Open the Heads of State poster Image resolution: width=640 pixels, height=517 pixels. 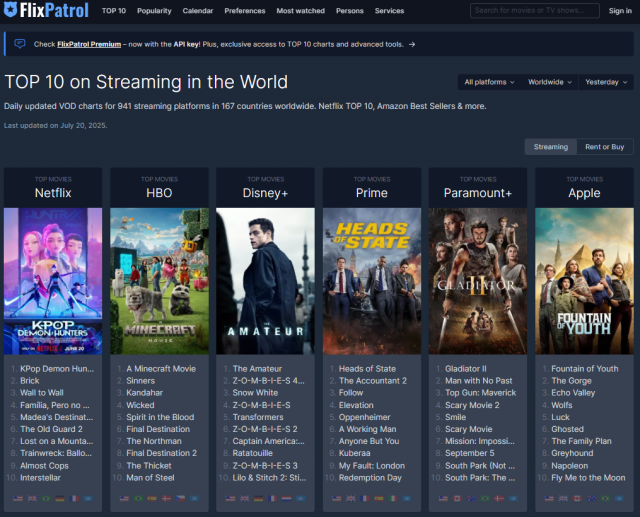tap(372, 281)
